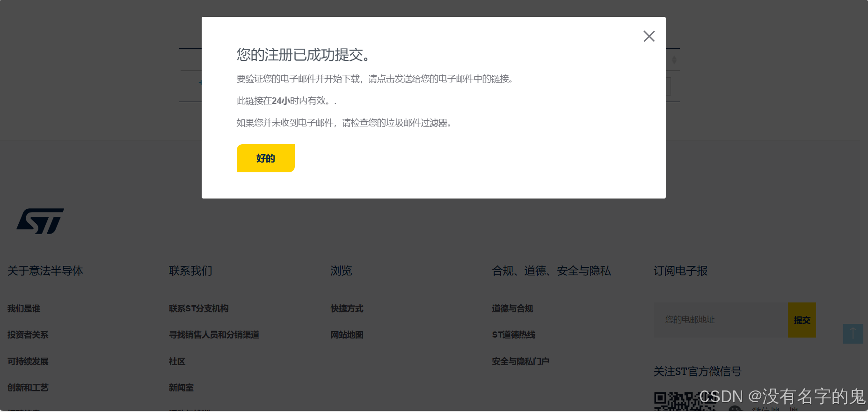Click the 关注ST官方微信号 heading

[698, 371]
